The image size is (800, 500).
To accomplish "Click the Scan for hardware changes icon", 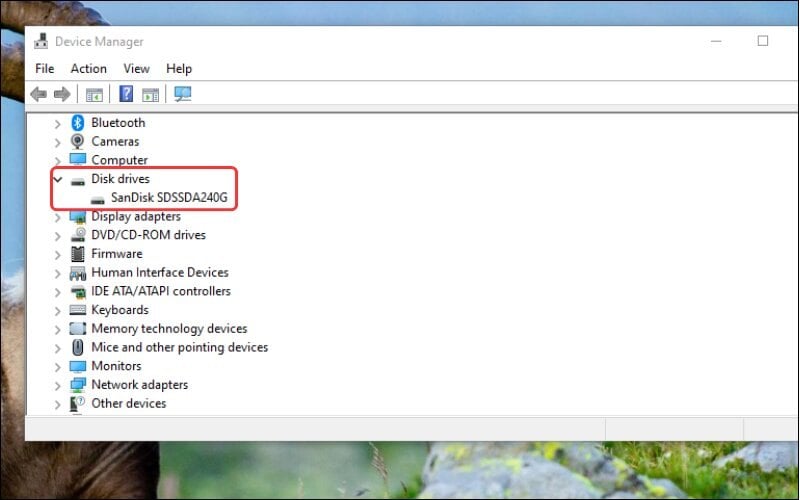I will pos(183,94).
